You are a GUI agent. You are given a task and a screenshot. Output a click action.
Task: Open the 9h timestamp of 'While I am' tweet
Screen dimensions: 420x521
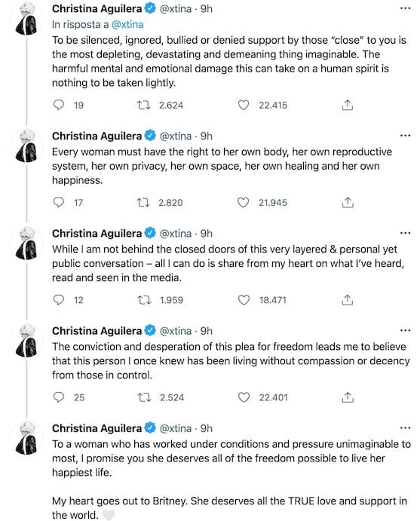[207, 233]
